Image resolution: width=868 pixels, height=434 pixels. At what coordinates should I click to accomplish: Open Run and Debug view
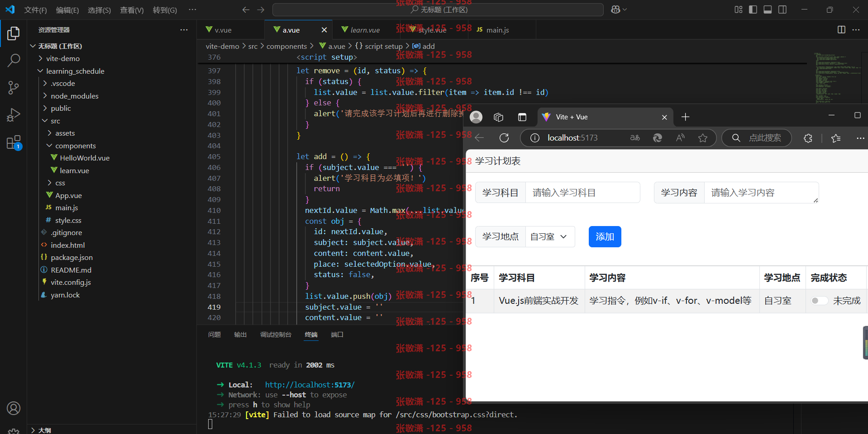tap(14, 115)
